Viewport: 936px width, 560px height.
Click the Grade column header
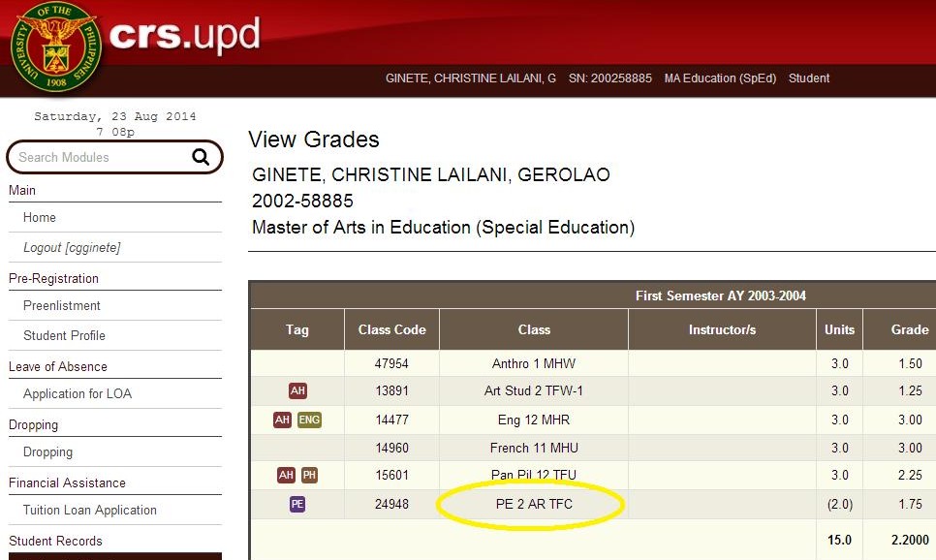pyautogui.click(x=909, y=329)
